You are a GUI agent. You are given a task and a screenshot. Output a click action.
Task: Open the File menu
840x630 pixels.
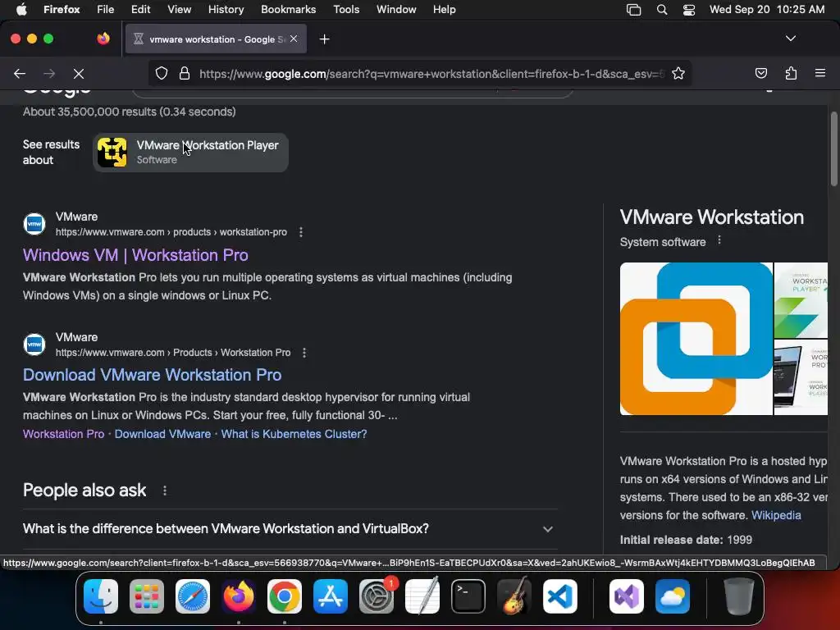point(105,9)
